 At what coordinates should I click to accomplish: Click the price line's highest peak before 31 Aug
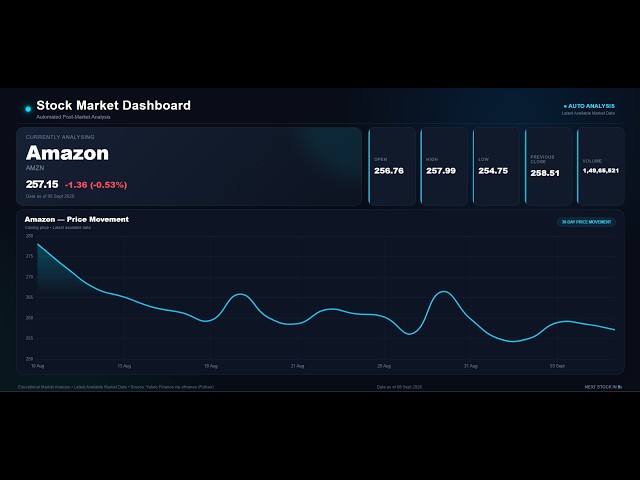tap(444, 291)
